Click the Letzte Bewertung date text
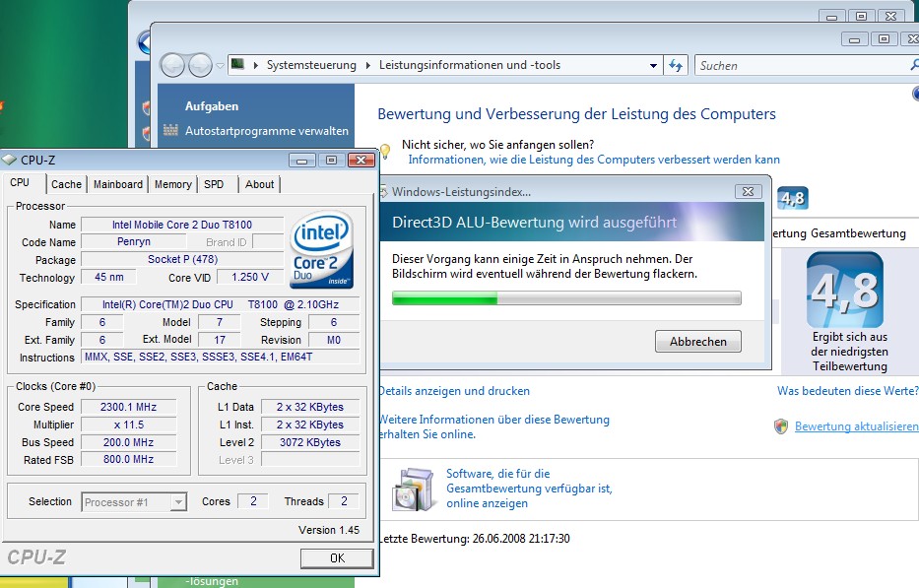This screenshot has width=919, height=588. click(x=475, y=538)
